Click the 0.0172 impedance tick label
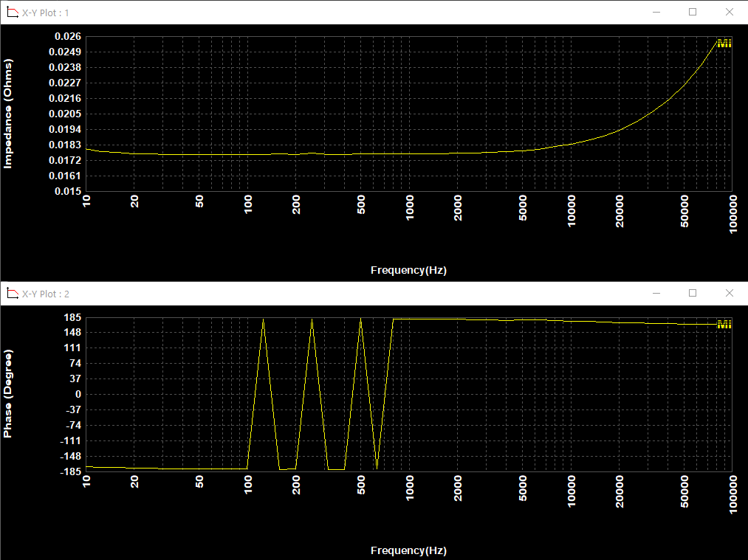 point(65,161)
